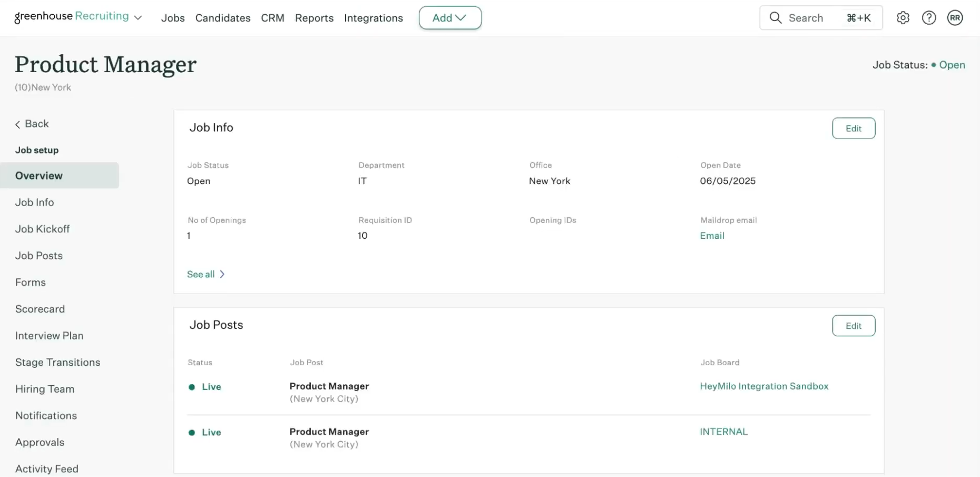Edit the Job Info section
This screenshot has width=980, height=477.
click(854, 128)
